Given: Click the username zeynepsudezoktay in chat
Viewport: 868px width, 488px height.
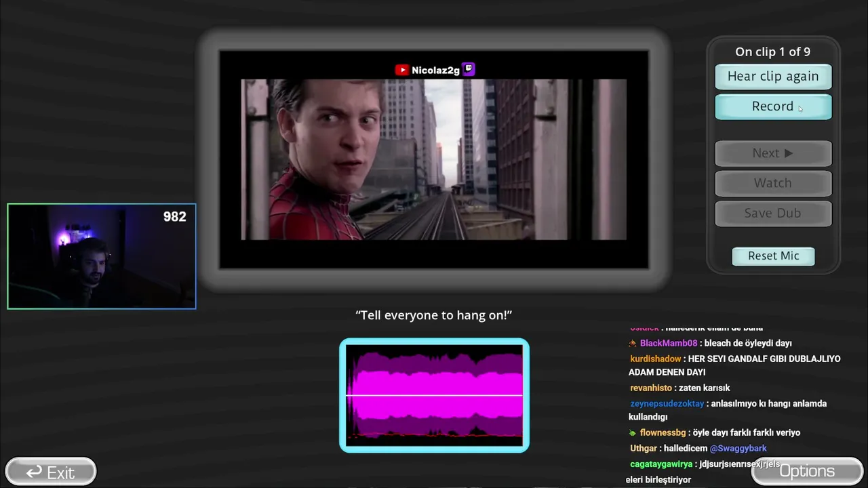Looking at the screenshot, I should (668, 404).
